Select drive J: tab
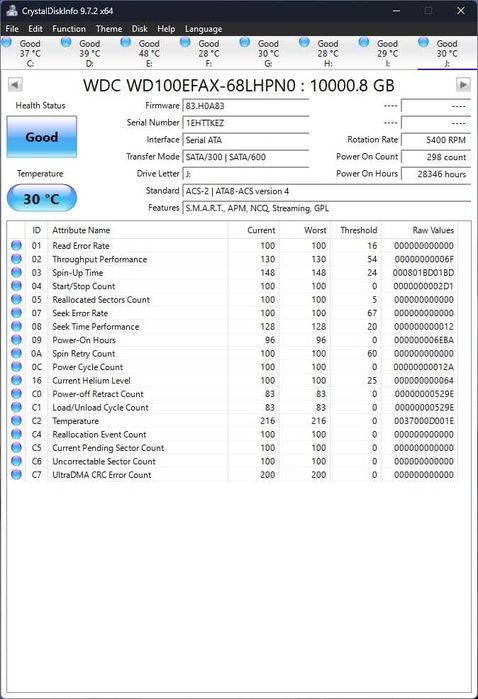The image size is (478, 699). pyautogui.click(x=447, y=53)
